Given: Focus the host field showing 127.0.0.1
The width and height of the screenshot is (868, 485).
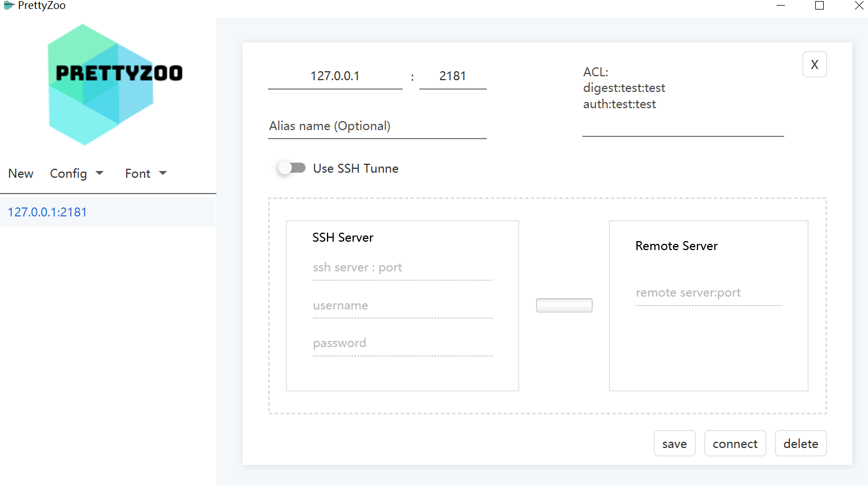Looking at the screenshot, I should pos(335,76).
